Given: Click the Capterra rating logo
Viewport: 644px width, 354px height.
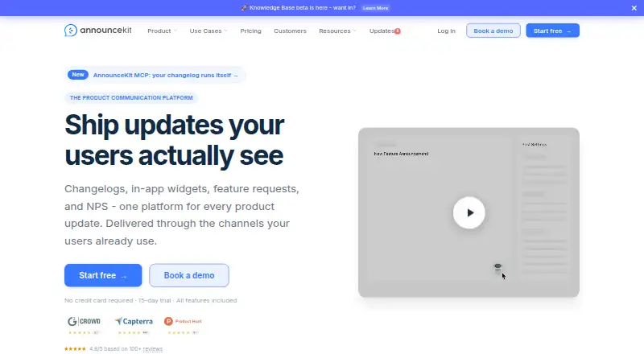Looking at the screenshot, I should coord(134,321).
